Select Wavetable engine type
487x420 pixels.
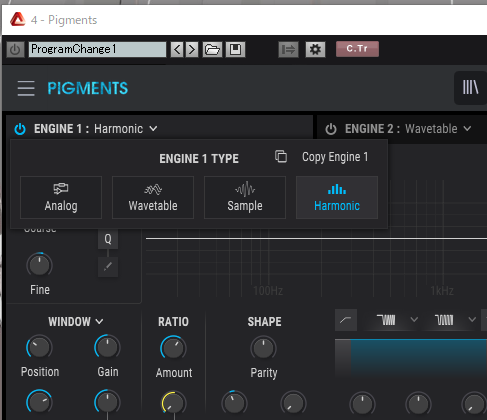[153, 197]
